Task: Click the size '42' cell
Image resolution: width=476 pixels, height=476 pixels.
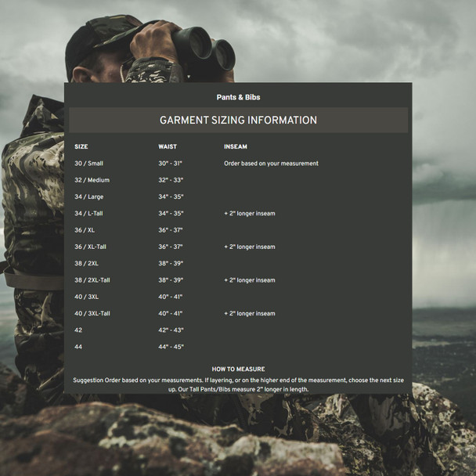Action: pos(78,330)
